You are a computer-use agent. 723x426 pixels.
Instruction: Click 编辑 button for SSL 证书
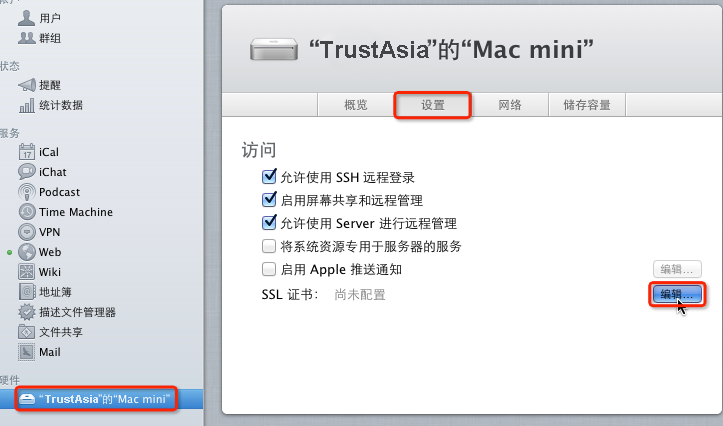[x=677, y=295]
